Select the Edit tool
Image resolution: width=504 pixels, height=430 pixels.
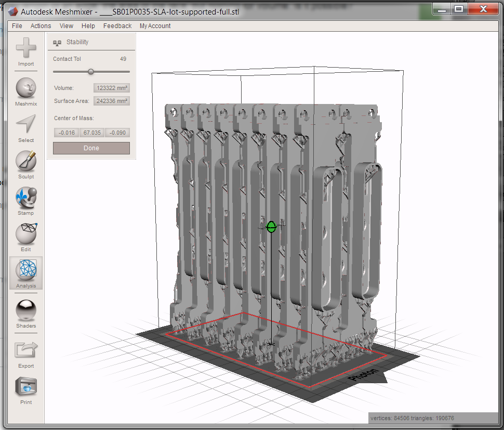click(x=25, y=235)
